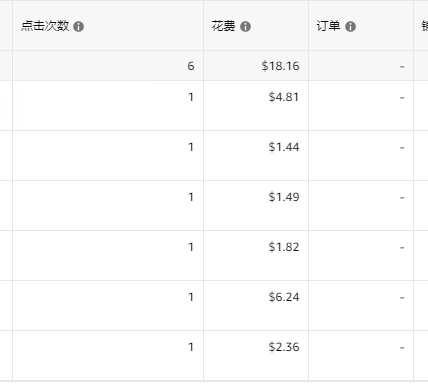The width and height of the screenshot is (428, 385).
Task: Click clicks cell in $6.24 row
Action: (x=108, y=306)
